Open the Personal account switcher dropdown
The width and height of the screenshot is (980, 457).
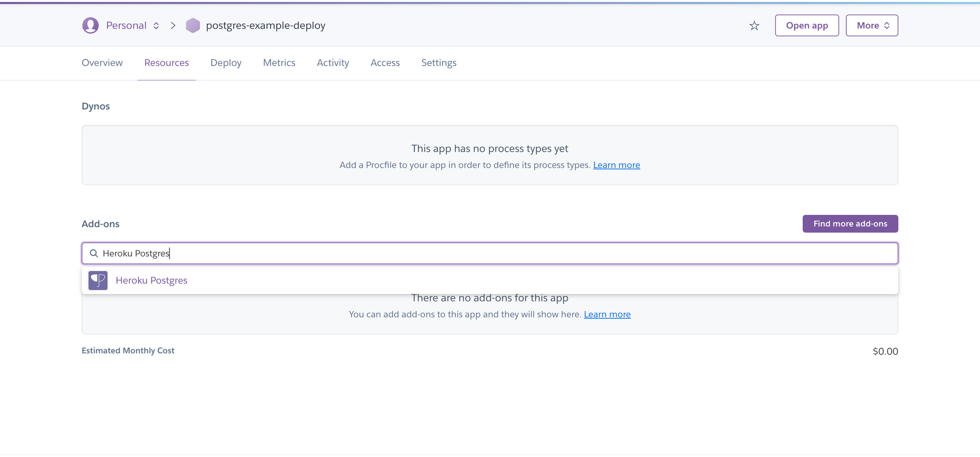point(132,25)
